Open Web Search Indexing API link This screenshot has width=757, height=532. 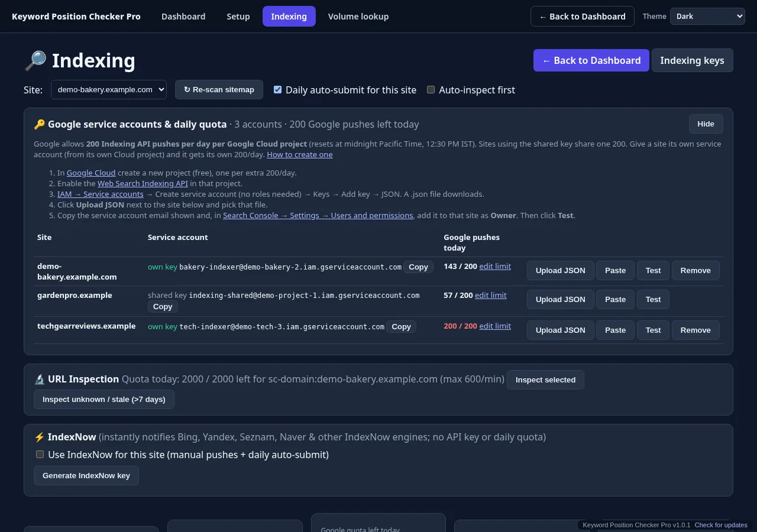(143, 183)
